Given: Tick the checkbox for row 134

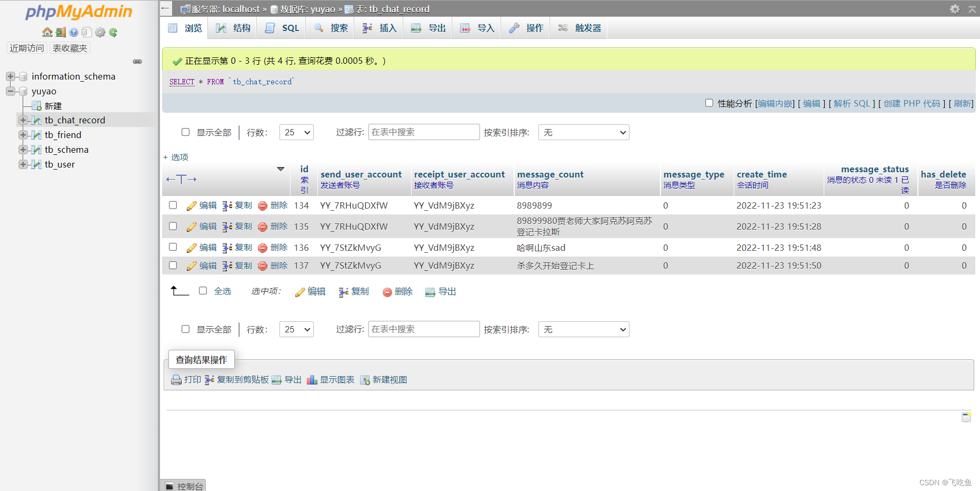Looking at the screenshot, I should click(173, 205).
